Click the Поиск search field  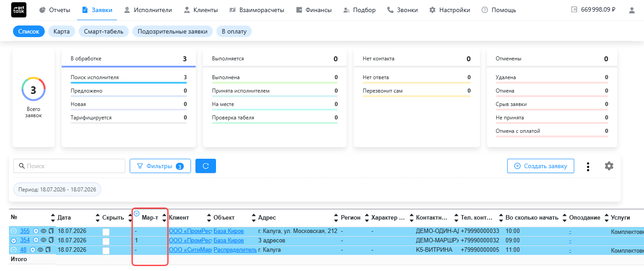pos(69,166)
